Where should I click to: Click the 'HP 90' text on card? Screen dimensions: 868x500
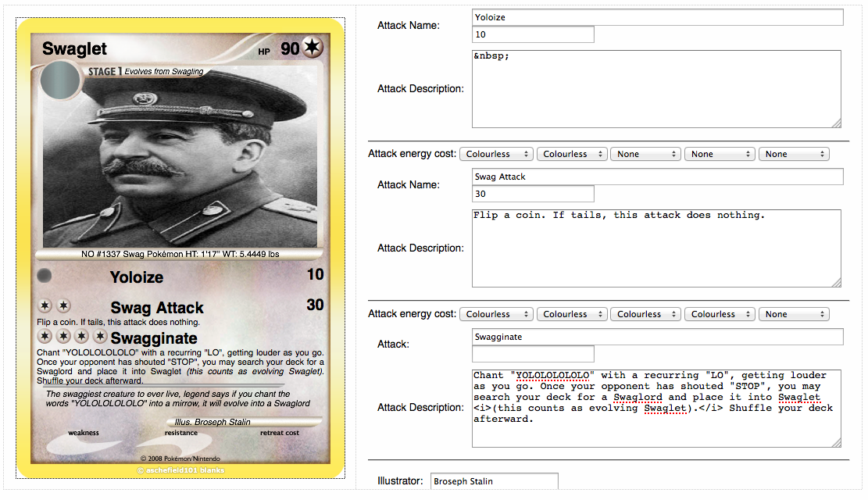(279, 49)
